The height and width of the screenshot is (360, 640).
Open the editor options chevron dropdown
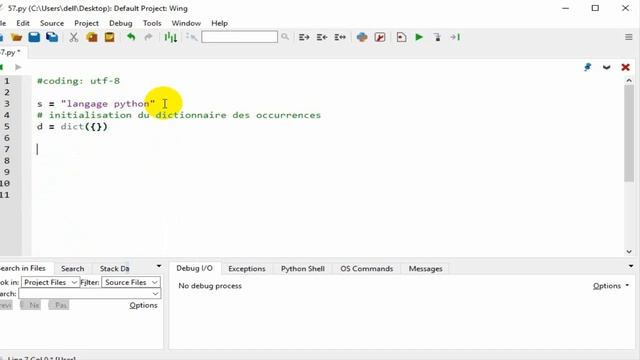pyautogui.click(x=607, y=67)
